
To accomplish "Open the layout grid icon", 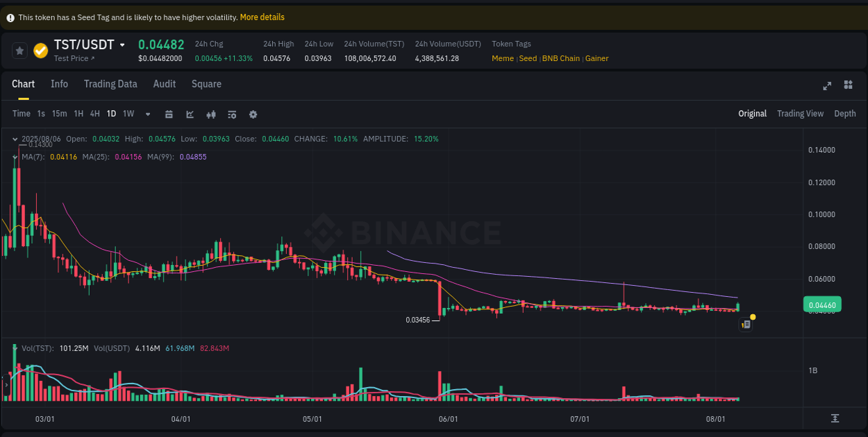I will [x=848, y=85].
